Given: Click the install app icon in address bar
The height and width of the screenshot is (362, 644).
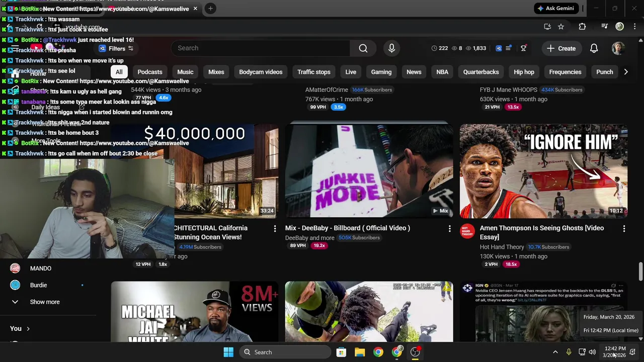Looking at the screenshot, I should (547, 27).
